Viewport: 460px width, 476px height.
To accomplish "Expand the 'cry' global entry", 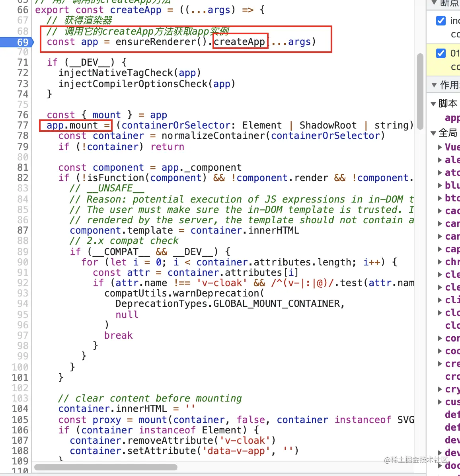I will [x=440, y=389].
